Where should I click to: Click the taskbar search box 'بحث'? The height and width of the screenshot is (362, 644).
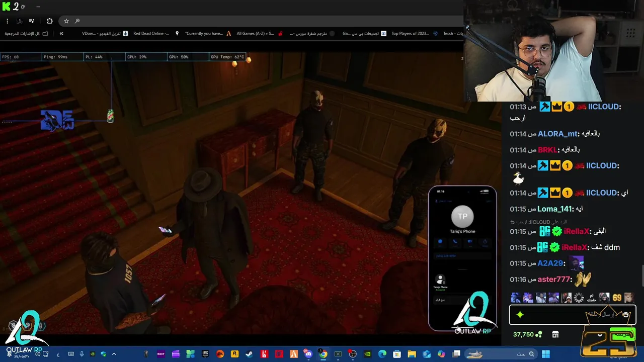501,354
